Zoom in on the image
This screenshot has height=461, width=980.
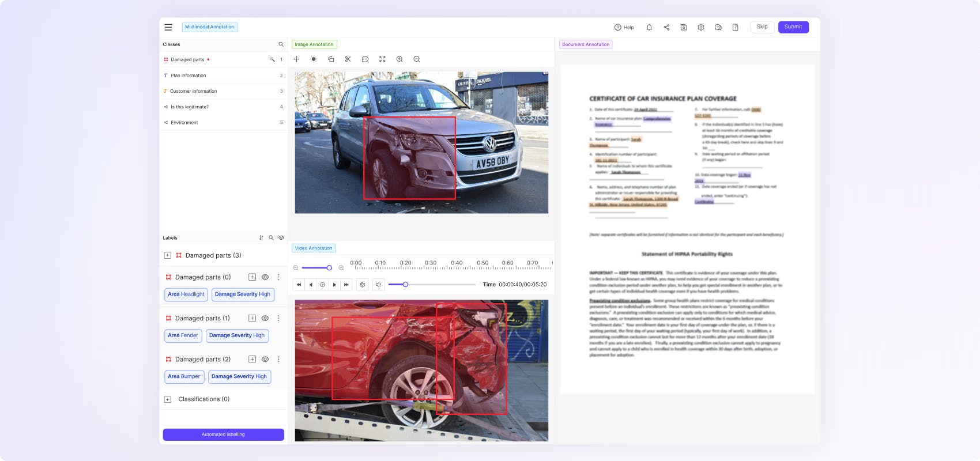[x=399, y=59]
